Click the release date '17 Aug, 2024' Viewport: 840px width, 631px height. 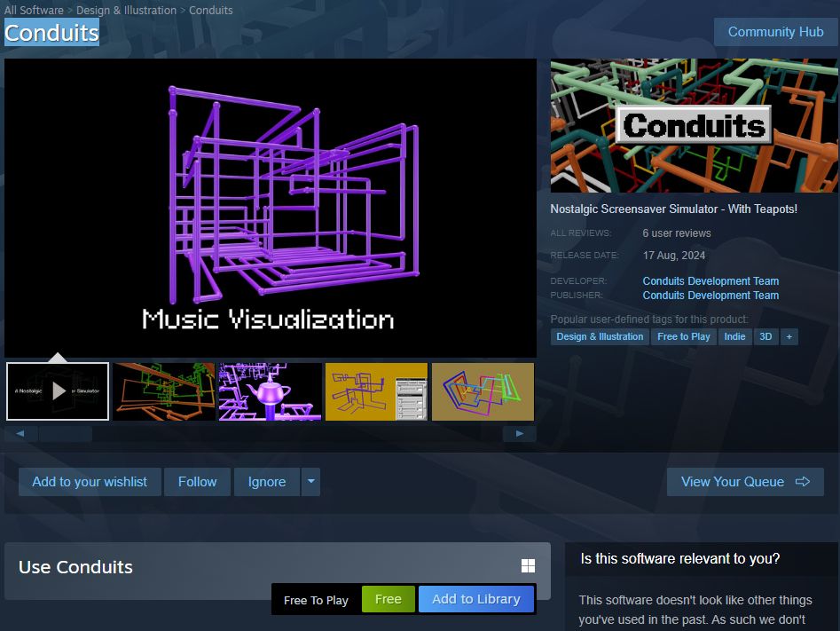coord(674,256)
